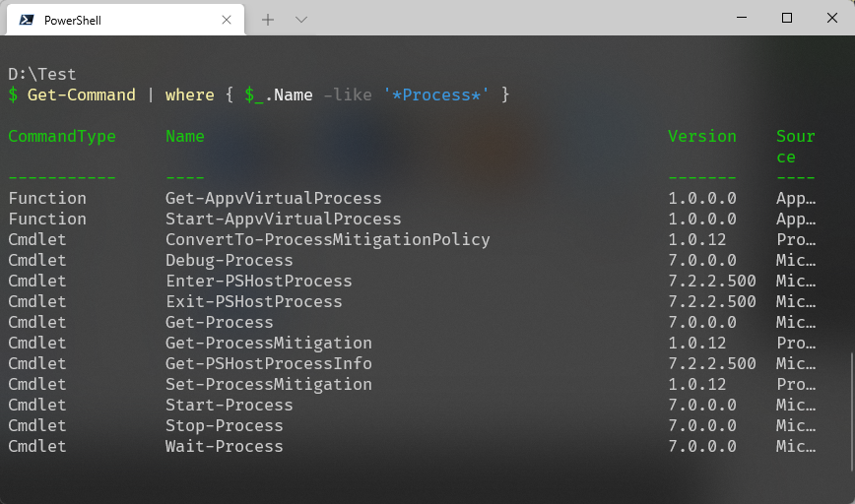The image size is (855, 504).
Task: Close the terminal window
Action: pos(832,18)
